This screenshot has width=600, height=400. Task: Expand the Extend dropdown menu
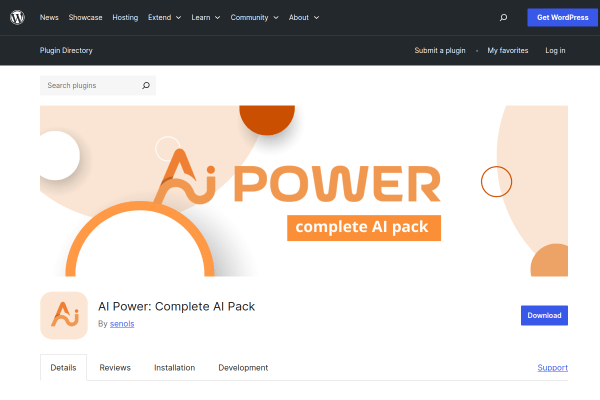click(165, 18)
